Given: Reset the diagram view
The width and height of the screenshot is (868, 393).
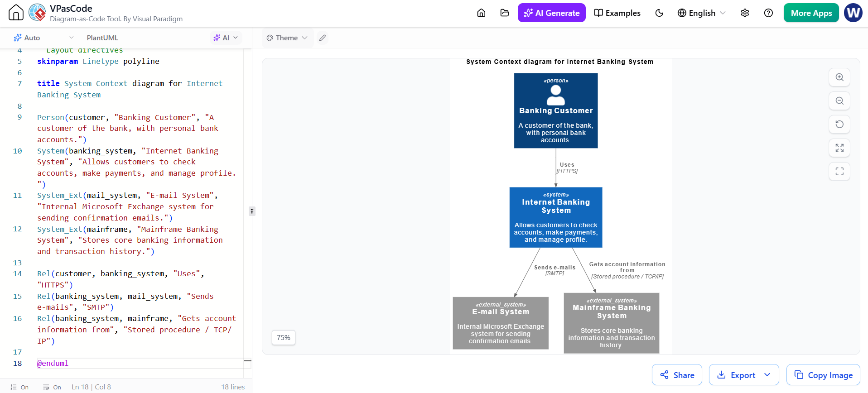Looking at the screenshot, I should (x=839, y=124).
